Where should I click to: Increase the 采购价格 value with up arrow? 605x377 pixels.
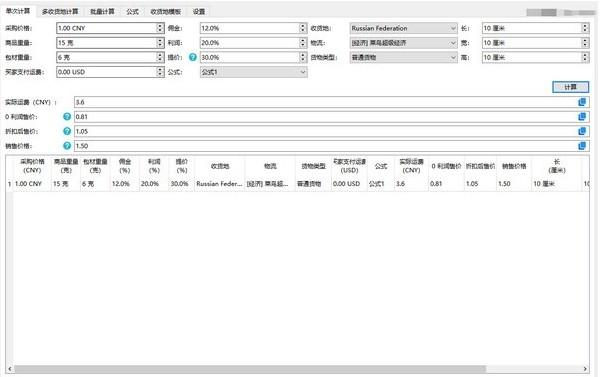[160, 25]
